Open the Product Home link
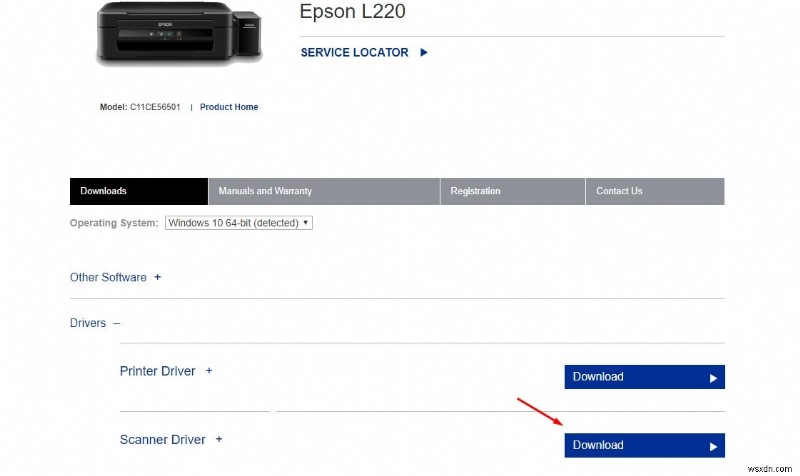The image size is (800, 476). tap(229, 107)
